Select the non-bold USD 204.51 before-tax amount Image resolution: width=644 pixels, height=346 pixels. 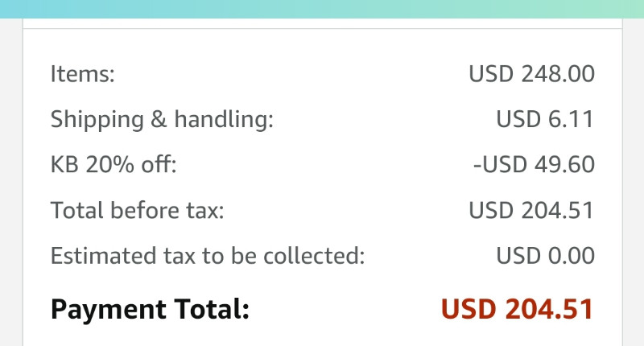(531, 210)
